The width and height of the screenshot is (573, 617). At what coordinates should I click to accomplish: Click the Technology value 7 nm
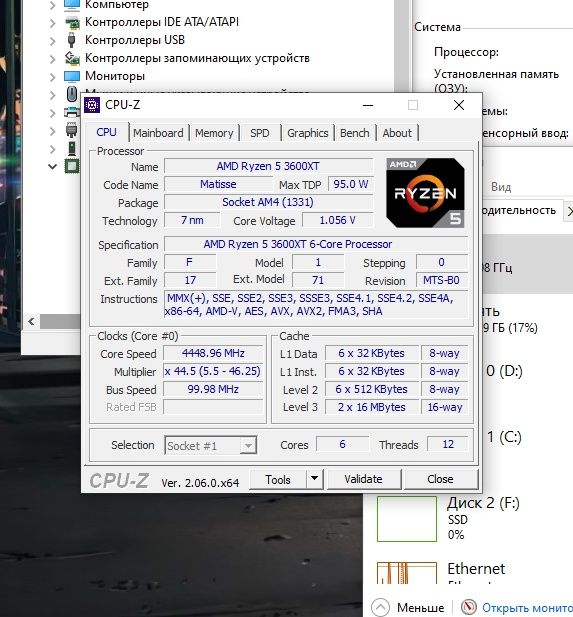[x=192, y=220]
